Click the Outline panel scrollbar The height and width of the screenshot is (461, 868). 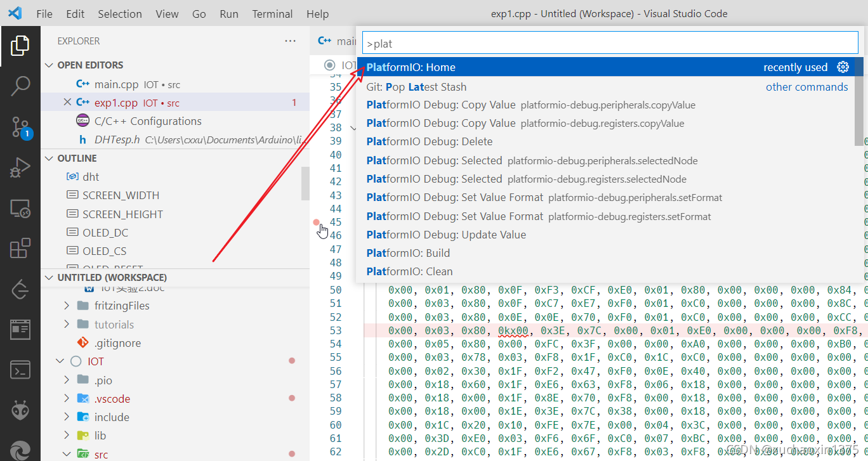coord(305,184)
